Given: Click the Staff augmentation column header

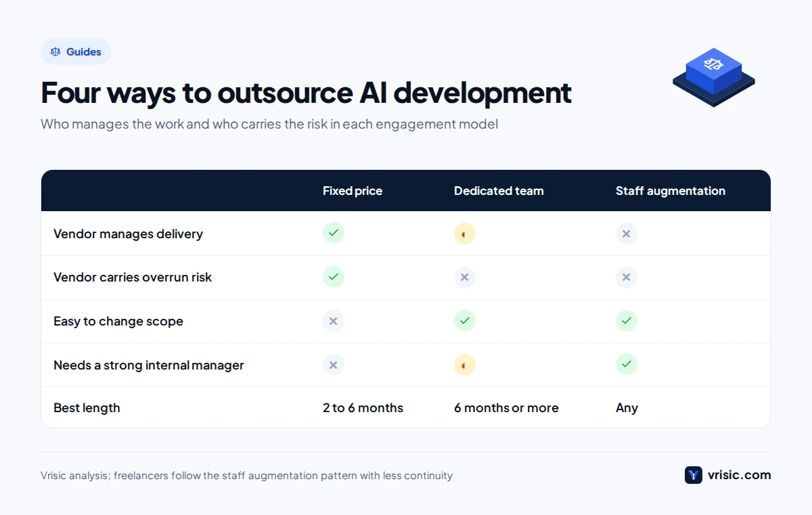Looking at the screenshot, I should click(x=671, y=191).
